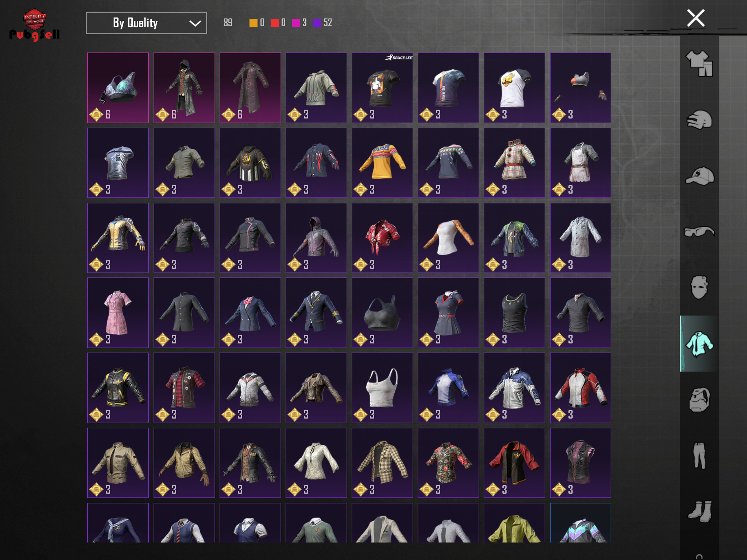Open the sunglasses eyewear category
Screen dimensions: 747x560
point(699,232)
